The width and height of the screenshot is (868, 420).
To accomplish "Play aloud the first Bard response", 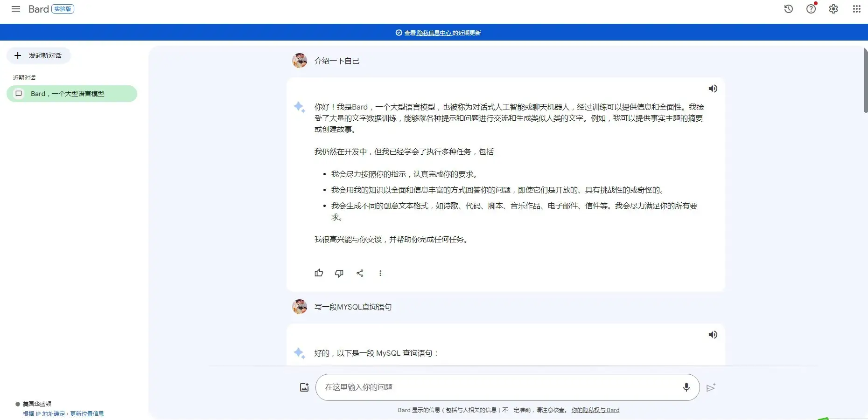I will tap(713, 89).
